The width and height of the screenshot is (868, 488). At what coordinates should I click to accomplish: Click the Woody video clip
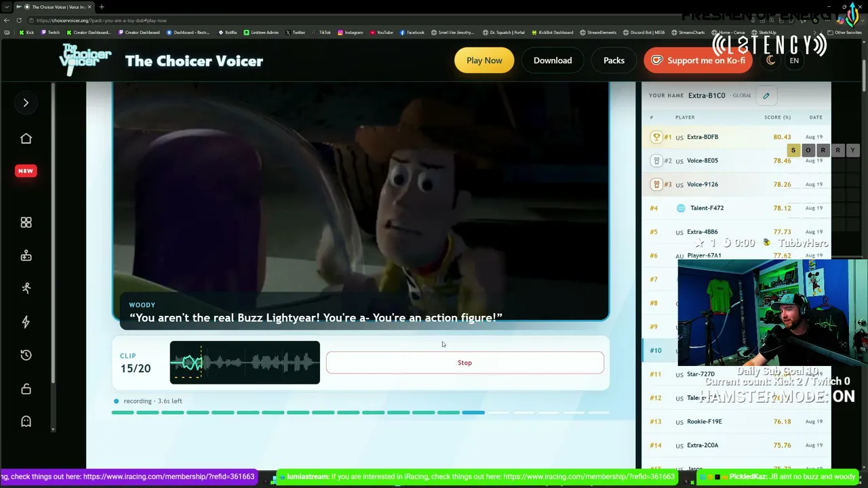point(361,201)
